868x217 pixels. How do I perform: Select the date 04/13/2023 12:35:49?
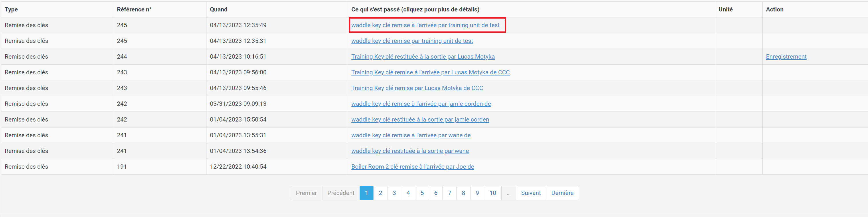(238, 25)
